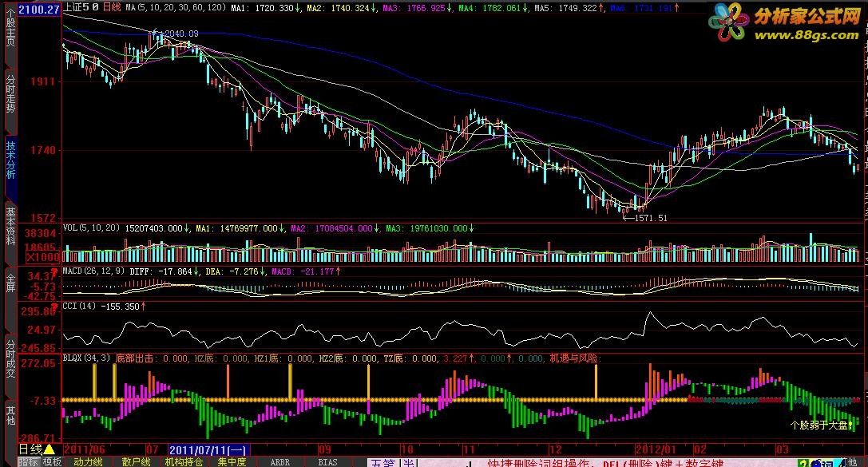Toggle the 半 half-width IME button
The image size is (868, 467).
click(409, 462)
